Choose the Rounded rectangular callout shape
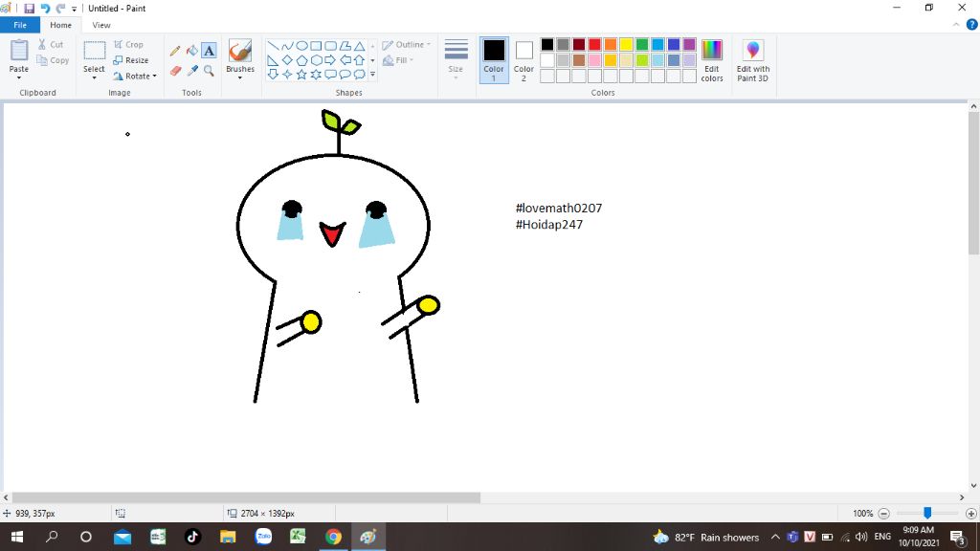Viewport: 980px width, 551px height. click(x=330, y=75)
